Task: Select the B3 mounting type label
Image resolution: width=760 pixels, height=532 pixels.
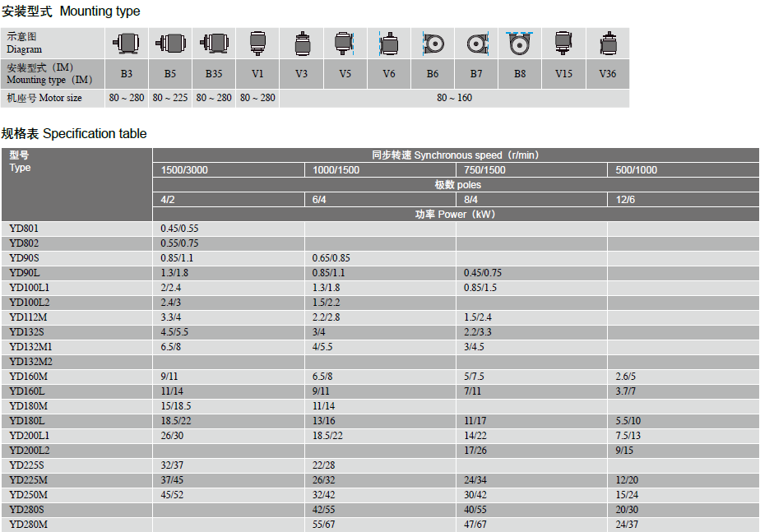Action: coord(126,74)
